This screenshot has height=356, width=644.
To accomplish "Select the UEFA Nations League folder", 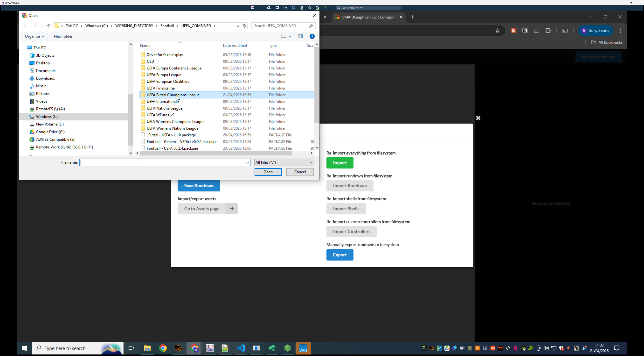I will tap(165, 108).
